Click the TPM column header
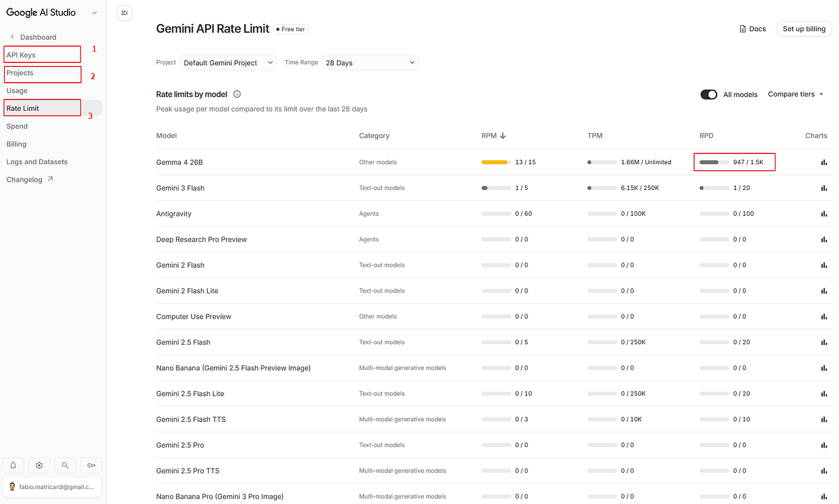Screen dimensions: 839x504 tap(595, 136)
